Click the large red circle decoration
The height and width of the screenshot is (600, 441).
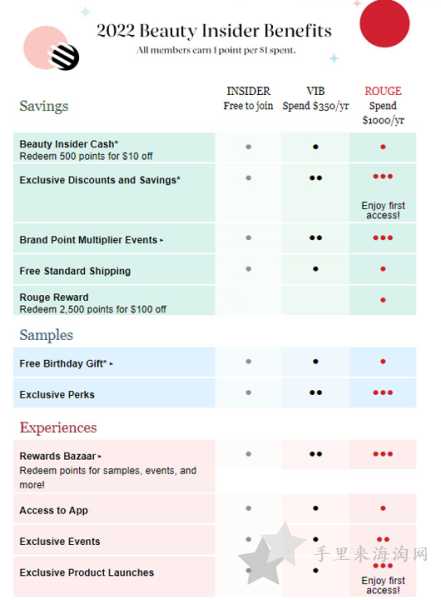[384, 23]
